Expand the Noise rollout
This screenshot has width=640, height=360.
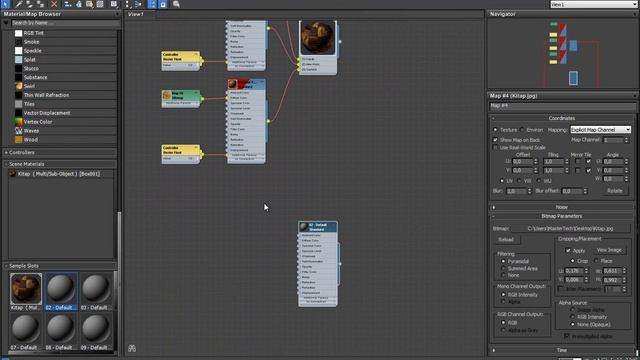(562, 207)
